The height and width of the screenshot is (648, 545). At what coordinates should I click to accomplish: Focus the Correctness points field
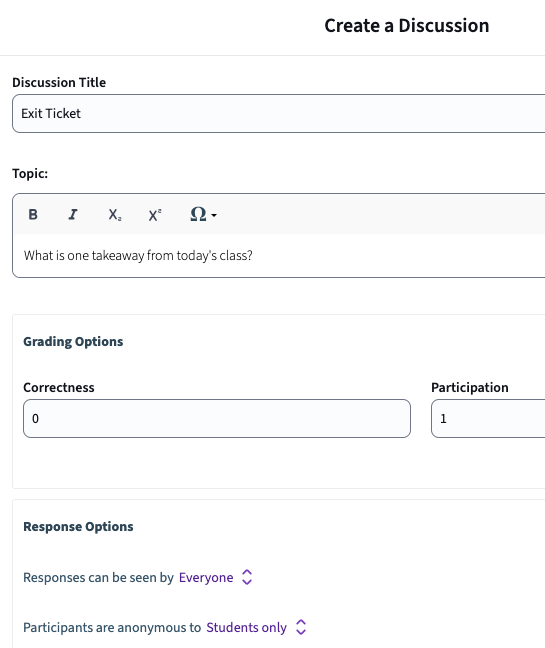[x=217, y=418]
